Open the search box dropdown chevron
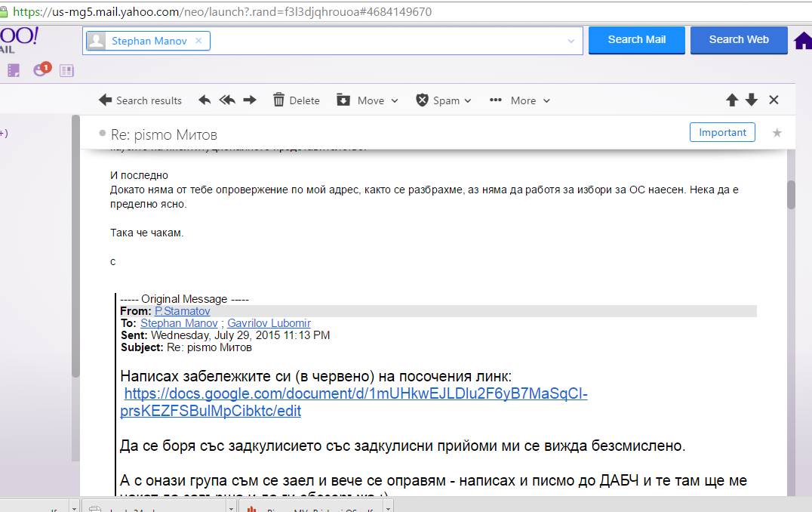The height and width of the screenshot is (512, 812). point(571,41)
